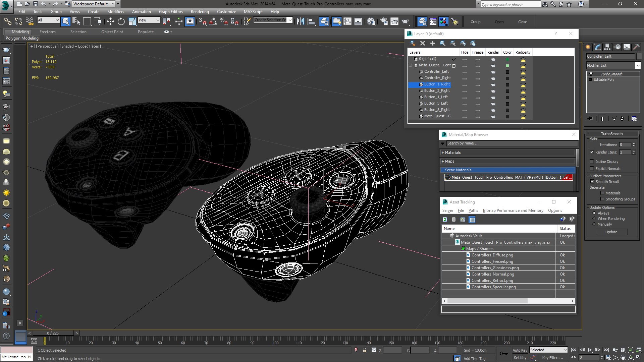Select the Rotate tool in the main toolbar
The height and width of the screenshot is (362, 644).
tap(121, 22)
